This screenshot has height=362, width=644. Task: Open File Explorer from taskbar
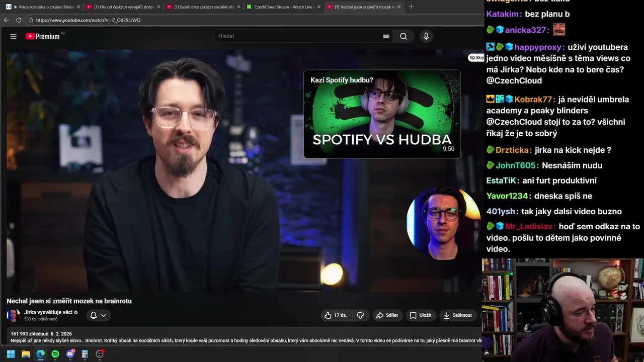coord(26,354)
